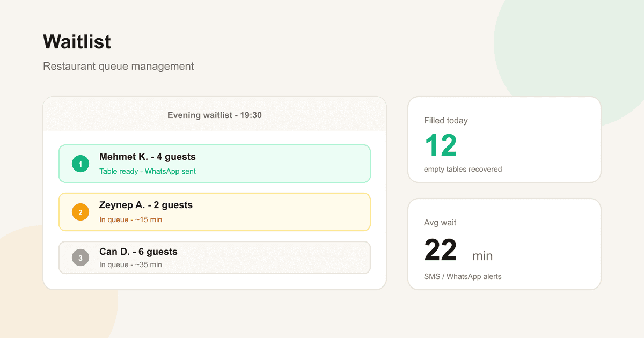Select Mehmet K. waitlist entry
Image resolution: width=644 pixels, height=338 pixels.
click(215, 164)
